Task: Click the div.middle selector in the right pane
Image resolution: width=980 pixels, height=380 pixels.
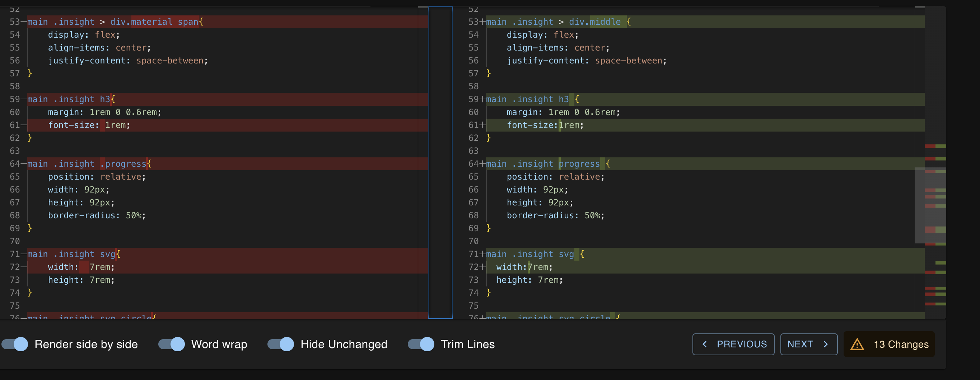Action: point(594,22)
